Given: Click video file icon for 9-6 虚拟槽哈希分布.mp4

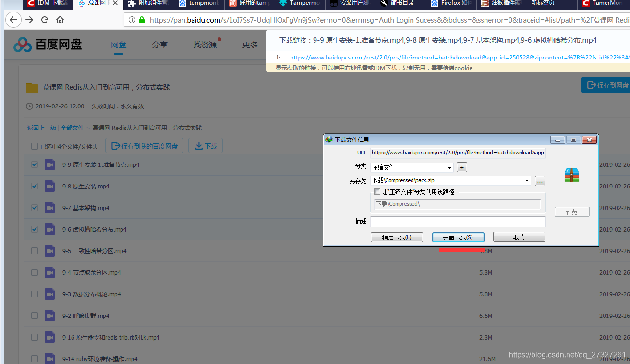Looking at the screenshot, I should (x=50, y=229).
